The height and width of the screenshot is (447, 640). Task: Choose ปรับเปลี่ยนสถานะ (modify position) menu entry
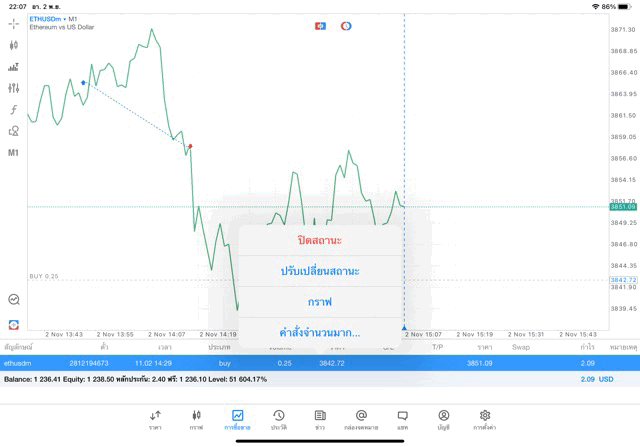pos(320,271)
